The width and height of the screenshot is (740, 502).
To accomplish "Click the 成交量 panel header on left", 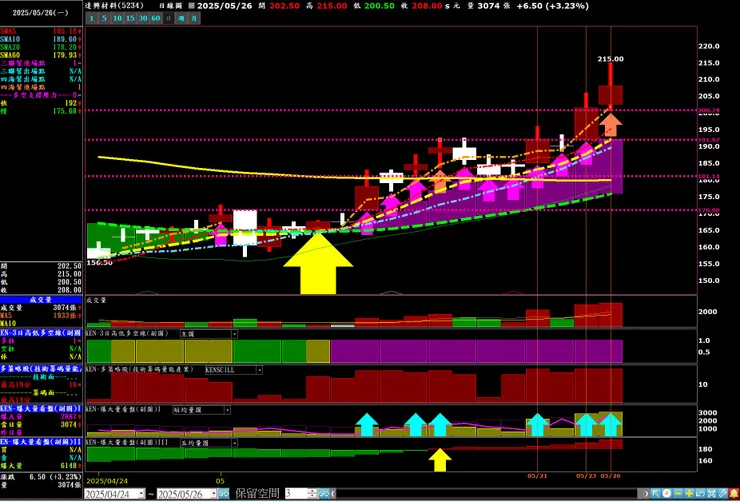I will click(41, 299).
